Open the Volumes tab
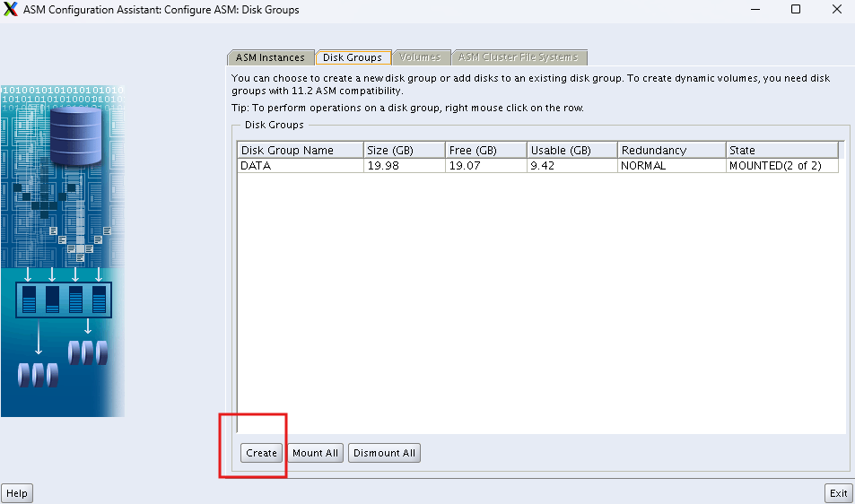 click(421, 57)
